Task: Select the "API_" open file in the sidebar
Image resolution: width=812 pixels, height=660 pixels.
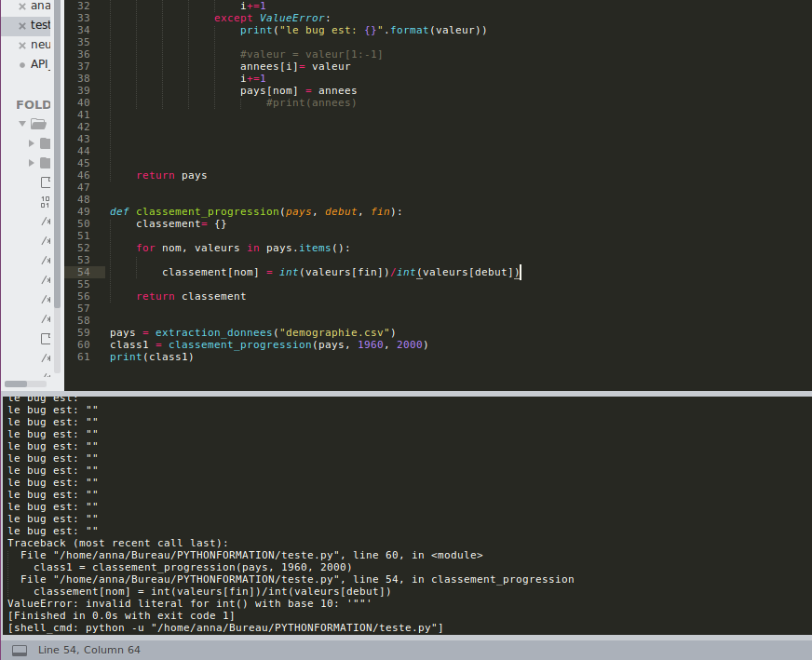Action: point(40,64)
